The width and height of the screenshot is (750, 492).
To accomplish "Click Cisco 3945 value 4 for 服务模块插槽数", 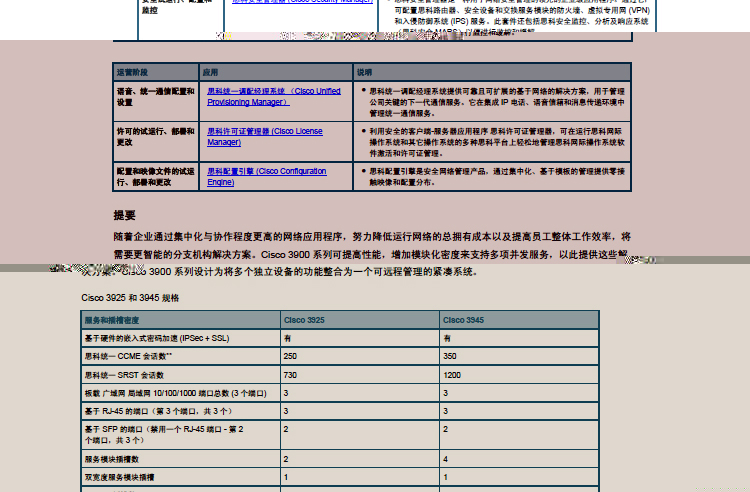I will (x=445, y=459).
